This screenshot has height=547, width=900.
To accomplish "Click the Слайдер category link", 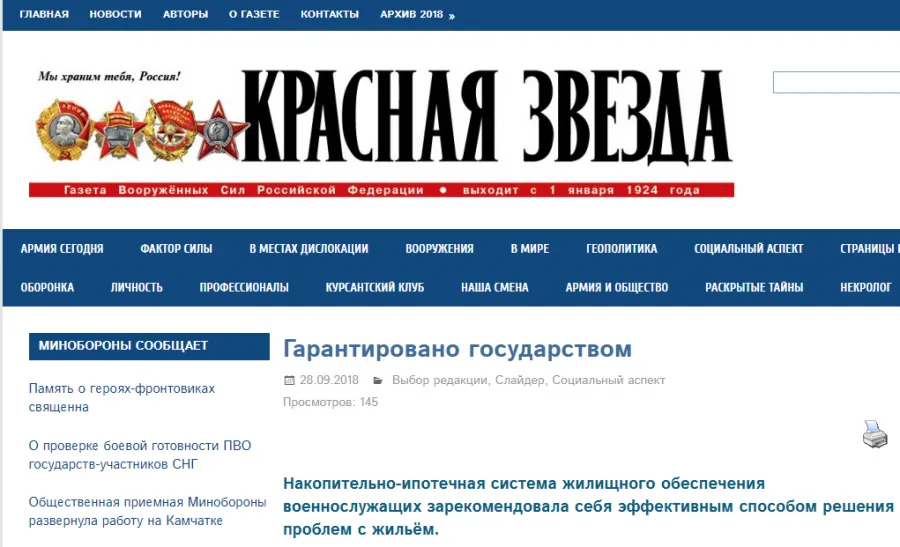I will click(520, 380).
